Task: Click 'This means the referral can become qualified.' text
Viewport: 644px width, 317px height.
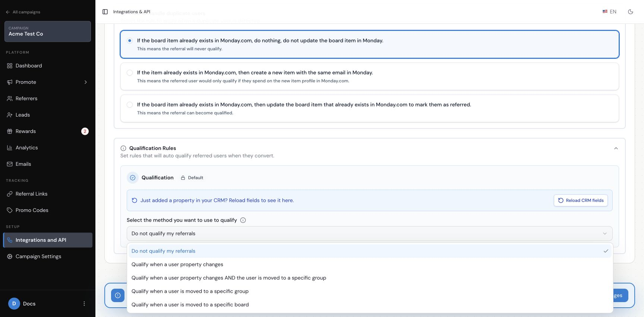Action: [185, 113]
